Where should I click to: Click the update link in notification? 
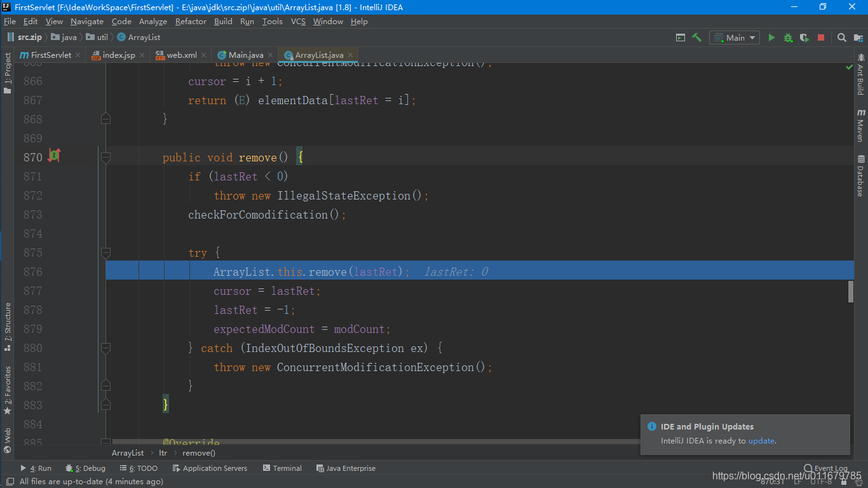click(x=761, y=441)
